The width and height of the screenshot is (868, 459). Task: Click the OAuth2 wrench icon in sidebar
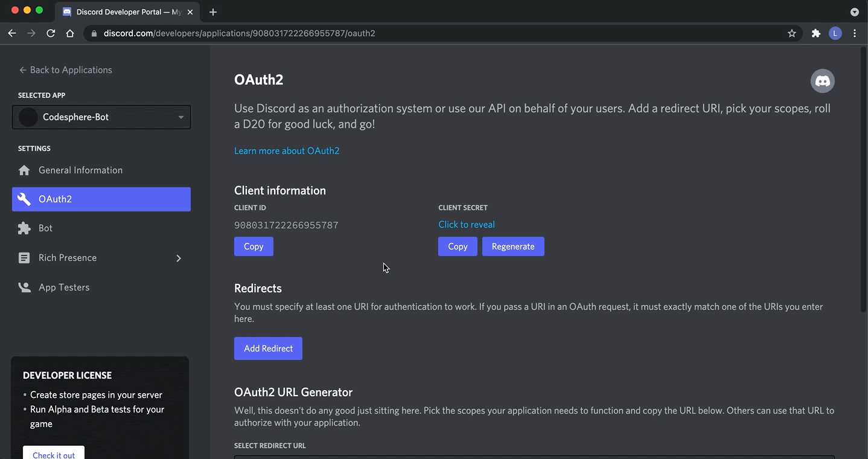[24, 199]
